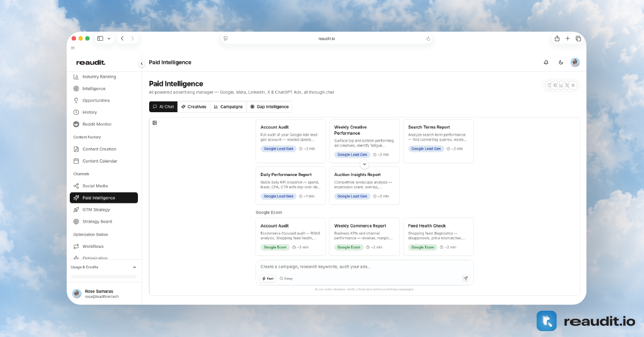Viewport: 644px width, 337px height.
Task: Go back with the browser back arrow
Action: coord(122,39)
